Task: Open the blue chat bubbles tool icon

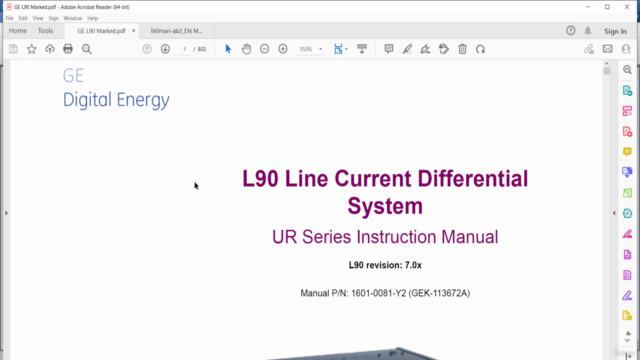Action: [x=627, y=172]
